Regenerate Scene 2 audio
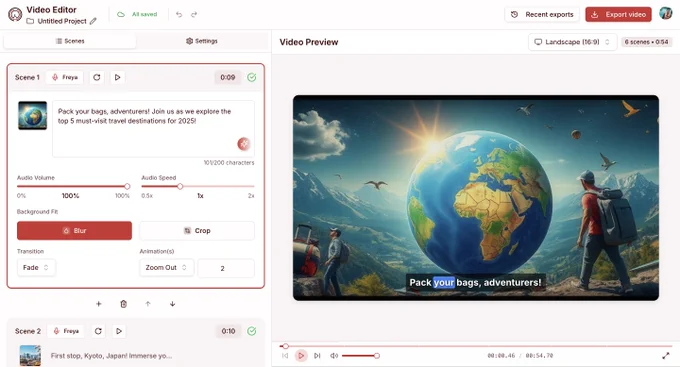 point(98,331)
